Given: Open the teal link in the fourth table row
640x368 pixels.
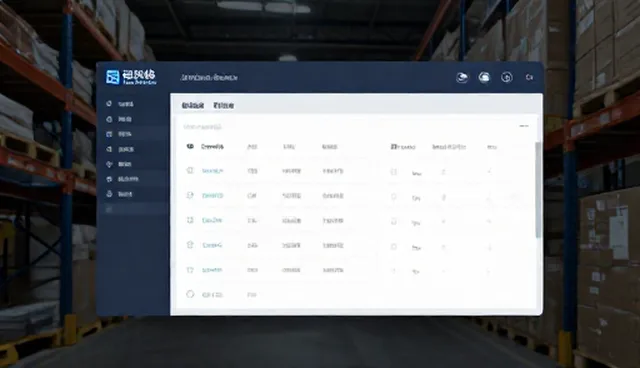Looking at the screenshot, I should pos(212,245).
